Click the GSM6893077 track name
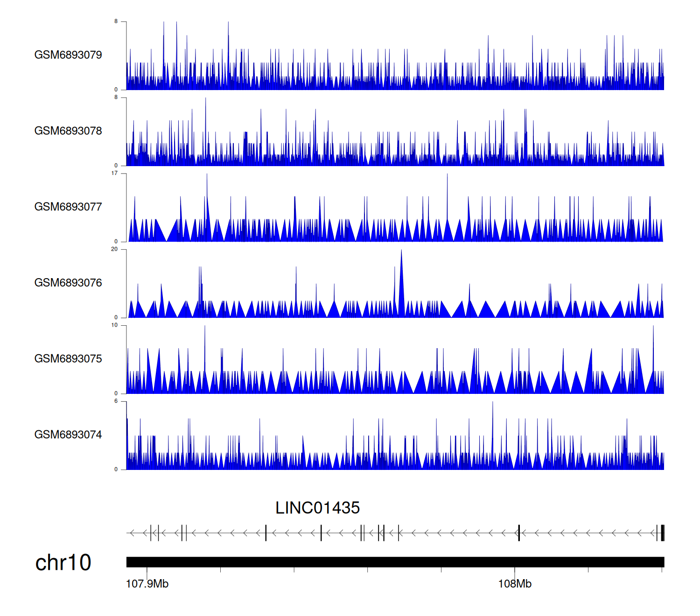The image size is (700, 616). 68,207
